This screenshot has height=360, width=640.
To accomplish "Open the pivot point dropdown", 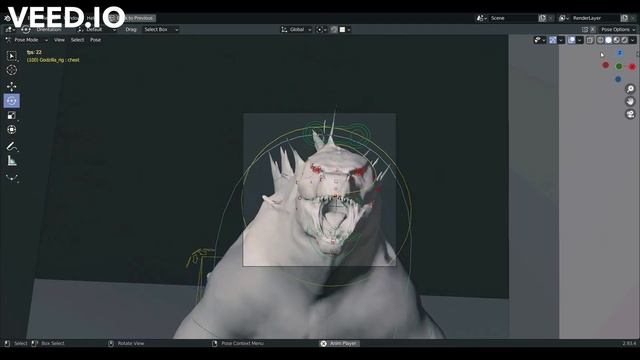I will [x=322, y=29].
